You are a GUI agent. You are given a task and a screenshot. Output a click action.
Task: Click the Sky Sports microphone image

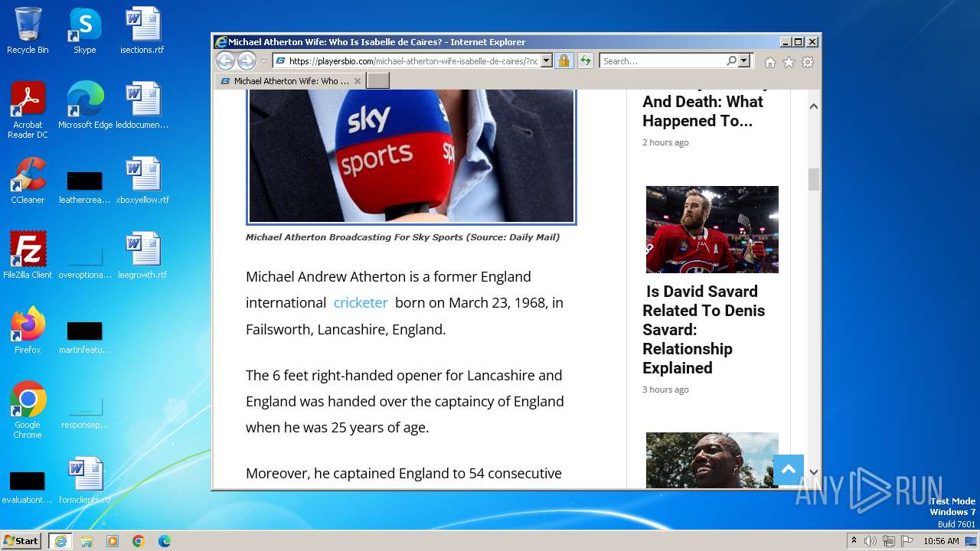tap(411, 156)
